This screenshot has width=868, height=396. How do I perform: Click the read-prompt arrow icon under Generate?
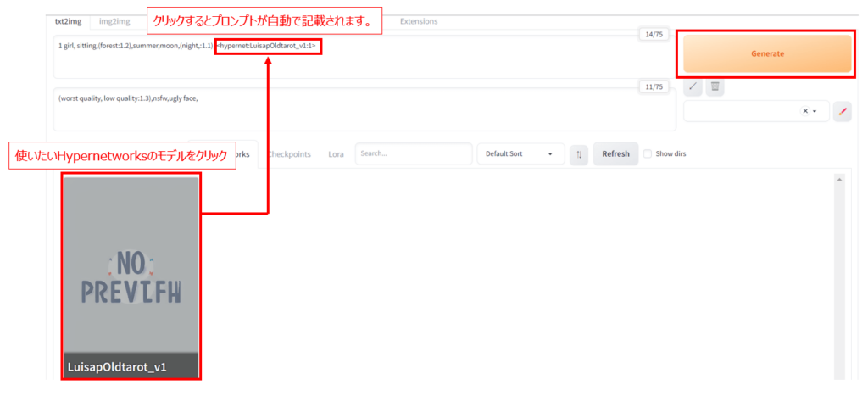point(693,86)
